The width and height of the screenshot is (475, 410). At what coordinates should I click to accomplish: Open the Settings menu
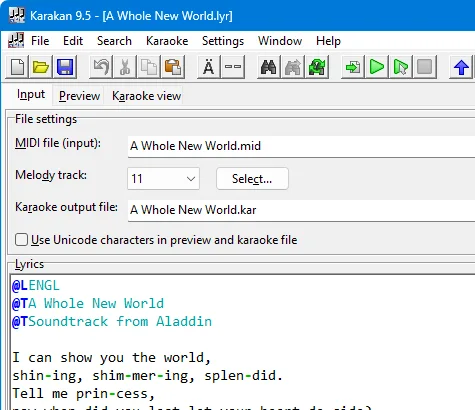[223, 41]
